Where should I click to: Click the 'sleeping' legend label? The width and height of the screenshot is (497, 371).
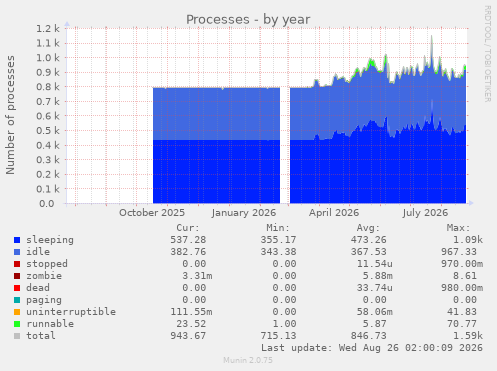click(50, 240)
